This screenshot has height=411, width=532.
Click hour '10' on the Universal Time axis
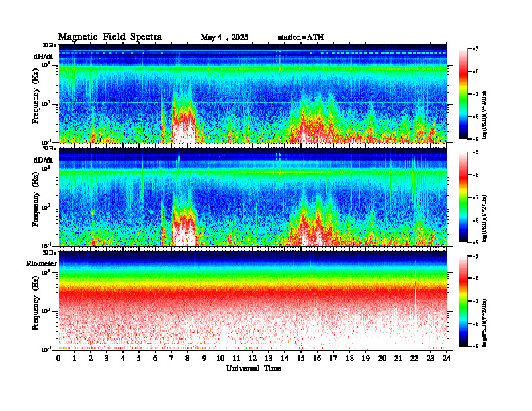[220, 359]
